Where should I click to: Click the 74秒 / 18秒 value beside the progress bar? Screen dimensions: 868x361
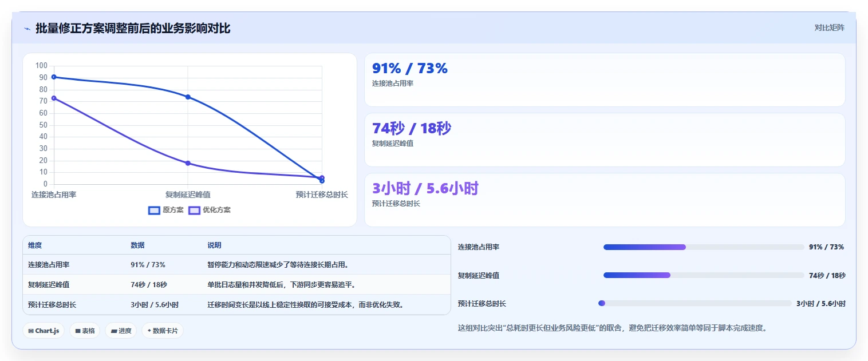tap(827, 275)
